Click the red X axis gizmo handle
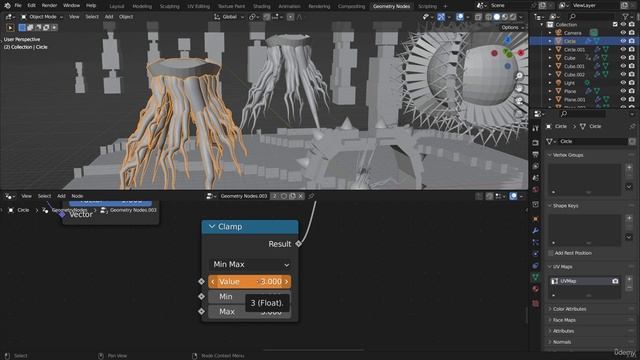The image size is (640, 360). [521, 53]
